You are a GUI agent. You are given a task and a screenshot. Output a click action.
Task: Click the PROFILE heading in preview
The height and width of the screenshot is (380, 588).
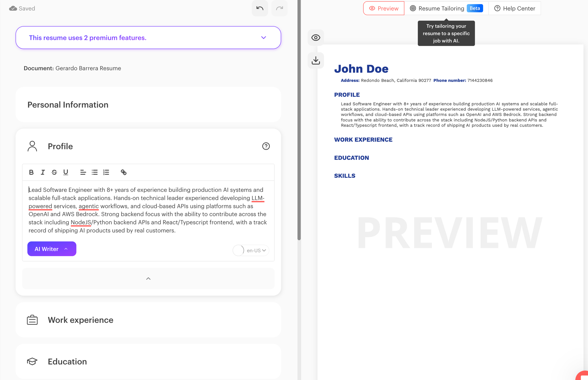(x=347, y=95)
